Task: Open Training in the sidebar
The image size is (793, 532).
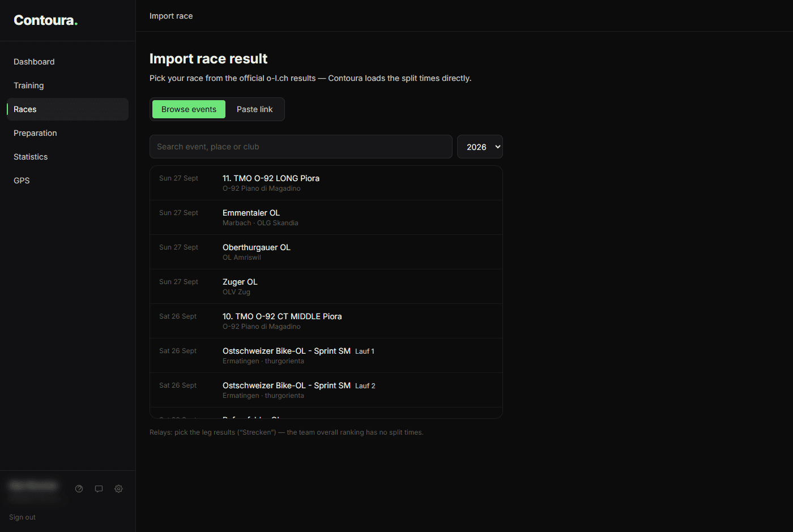Action: click(67, 85)
